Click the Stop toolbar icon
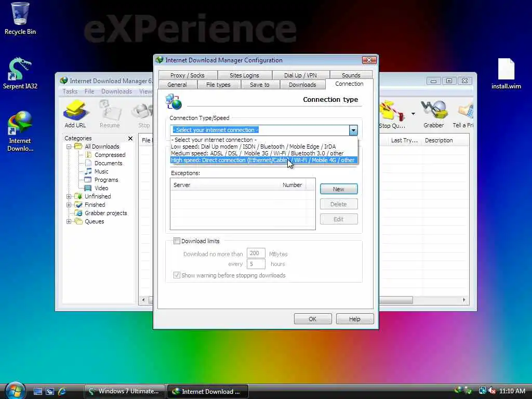 (x=144, y=114)
